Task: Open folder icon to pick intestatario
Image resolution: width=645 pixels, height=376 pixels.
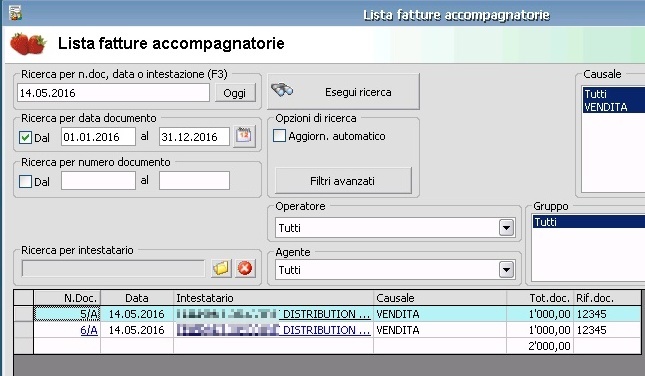Action: [x=221, y=269]
